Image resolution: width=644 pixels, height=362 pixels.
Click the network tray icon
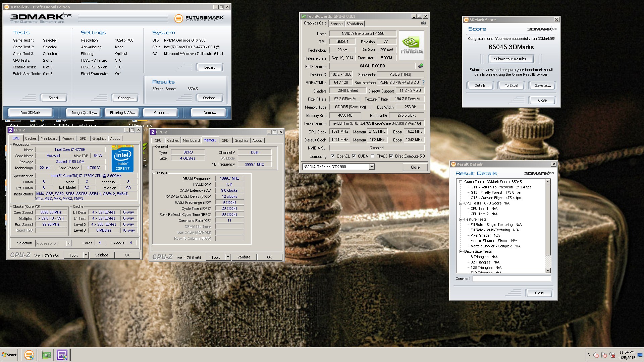(612, 355)
